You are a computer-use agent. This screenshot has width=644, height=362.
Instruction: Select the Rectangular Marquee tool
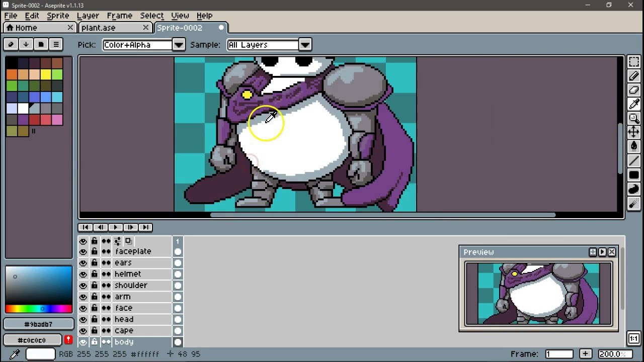633,62
